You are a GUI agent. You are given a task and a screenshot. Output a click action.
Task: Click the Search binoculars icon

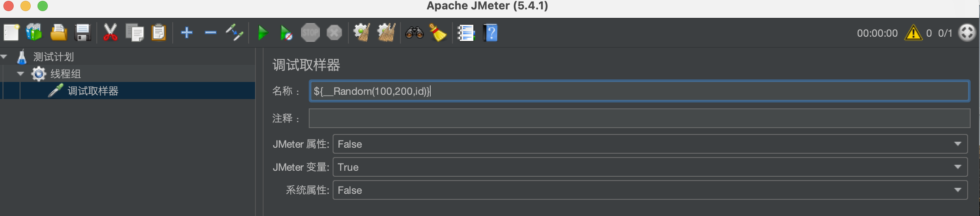(414, 32)
